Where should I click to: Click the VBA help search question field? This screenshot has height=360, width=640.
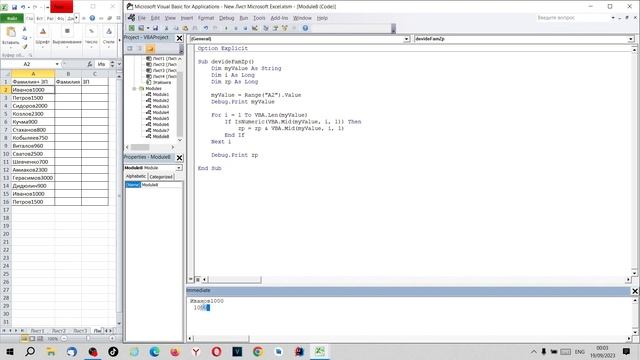tap(573, 18)
